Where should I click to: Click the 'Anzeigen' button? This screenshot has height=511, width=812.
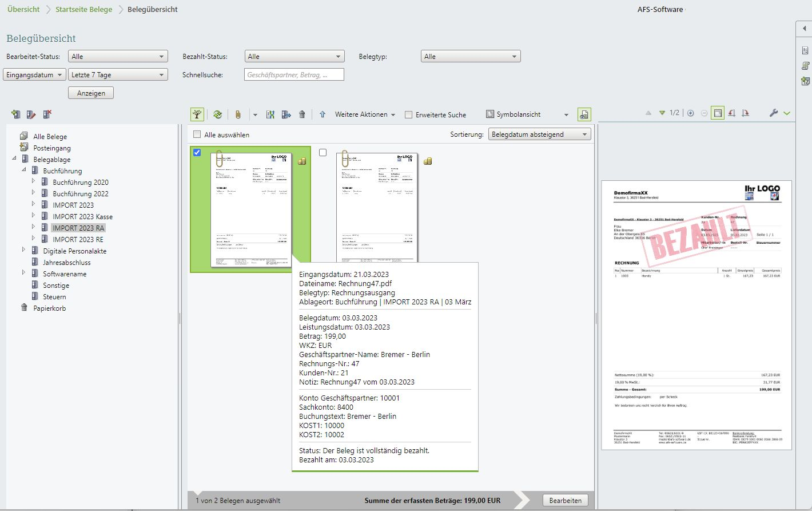(91, 93)
